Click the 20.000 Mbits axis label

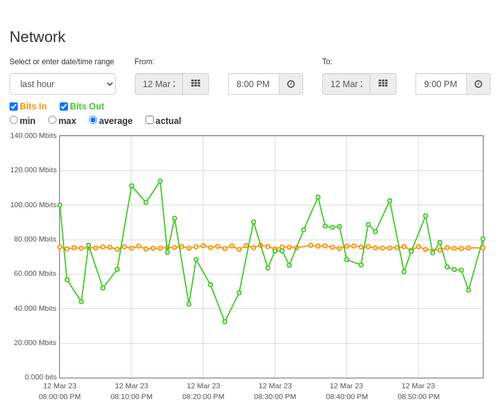point(35,343)
